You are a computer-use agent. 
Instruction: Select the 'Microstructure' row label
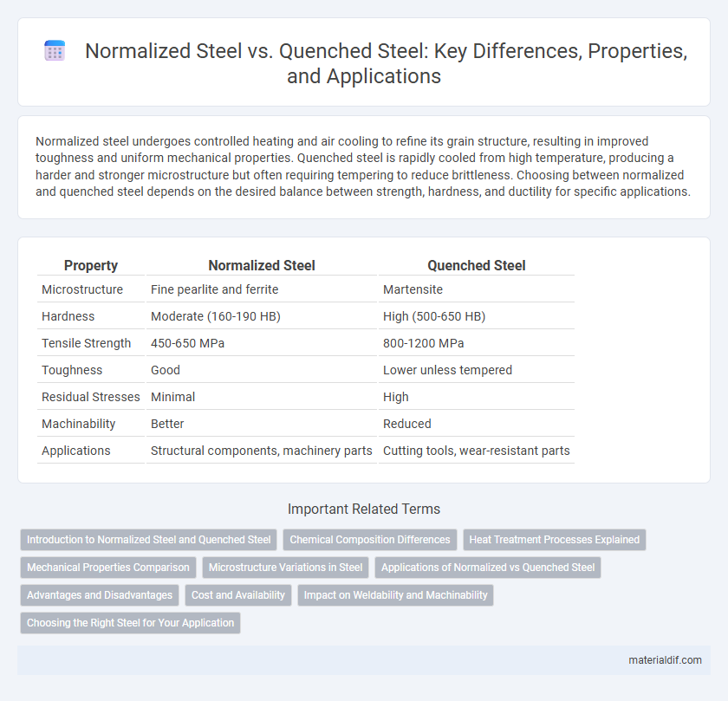click(82, 289)
